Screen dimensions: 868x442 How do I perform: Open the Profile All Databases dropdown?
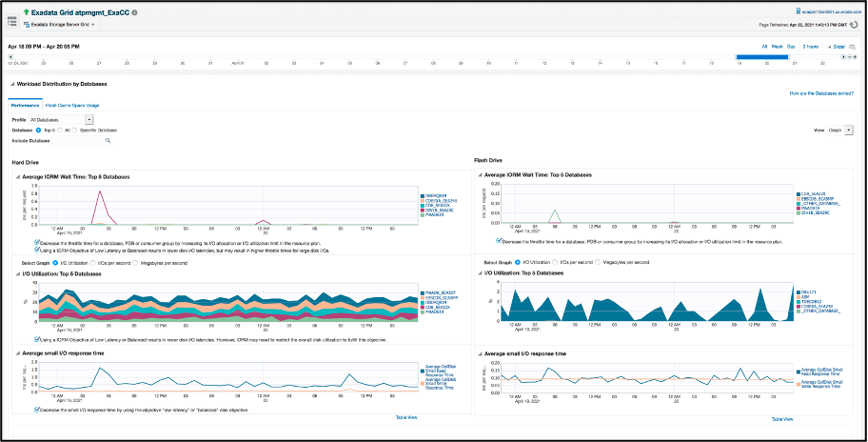[x=89, y=119]
